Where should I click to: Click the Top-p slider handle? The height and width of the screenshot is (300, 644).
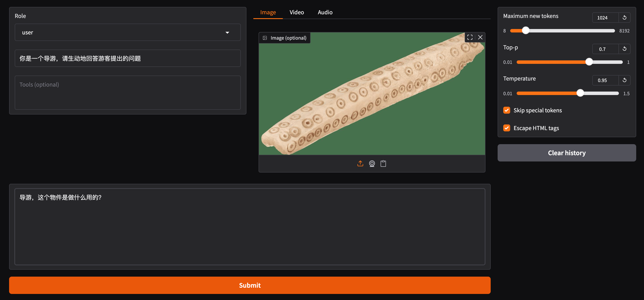[589, 62]
